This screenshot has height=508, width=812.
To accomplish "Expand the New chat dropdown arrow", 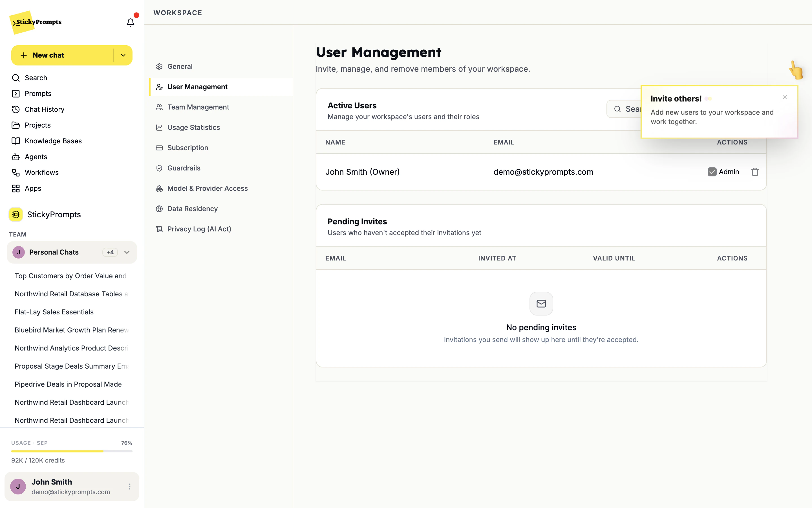I will tap(123, 55).
